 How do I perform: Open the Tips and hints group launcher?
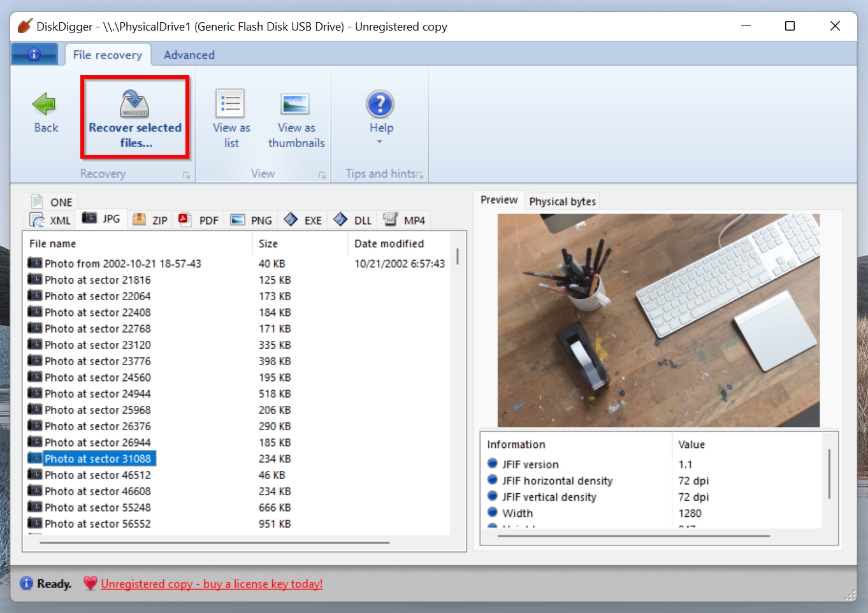coord(420,175)
